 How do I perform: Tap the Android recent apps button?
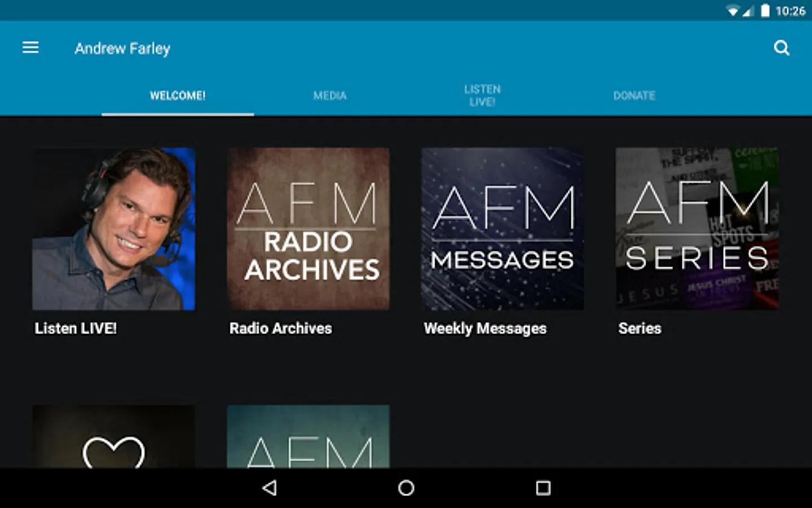pyautogui.click(x=543, y=488)
